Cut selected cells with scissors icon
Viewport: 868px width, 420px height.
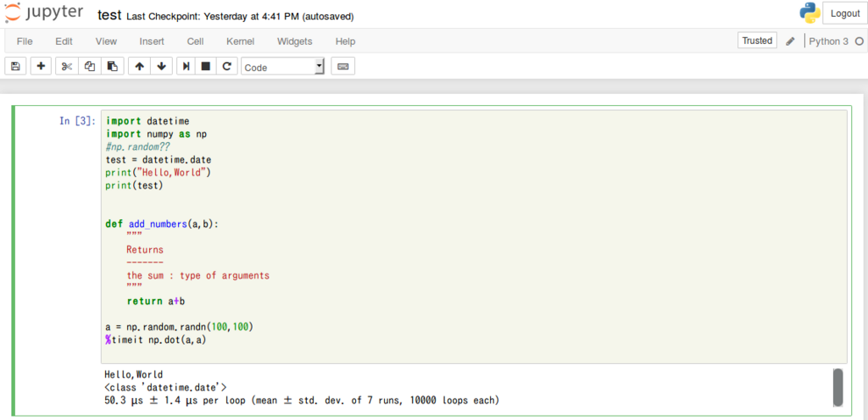click(67, 66)
